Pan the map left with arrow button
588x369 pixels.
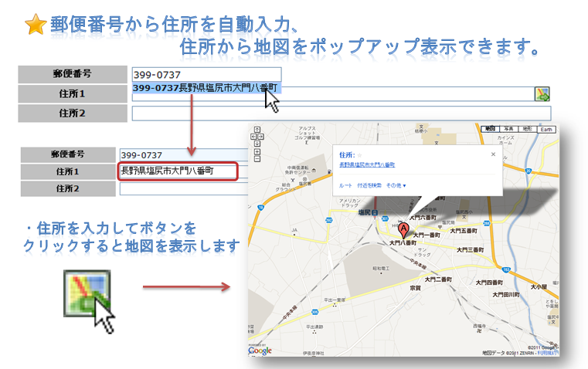tap(254, 137)
